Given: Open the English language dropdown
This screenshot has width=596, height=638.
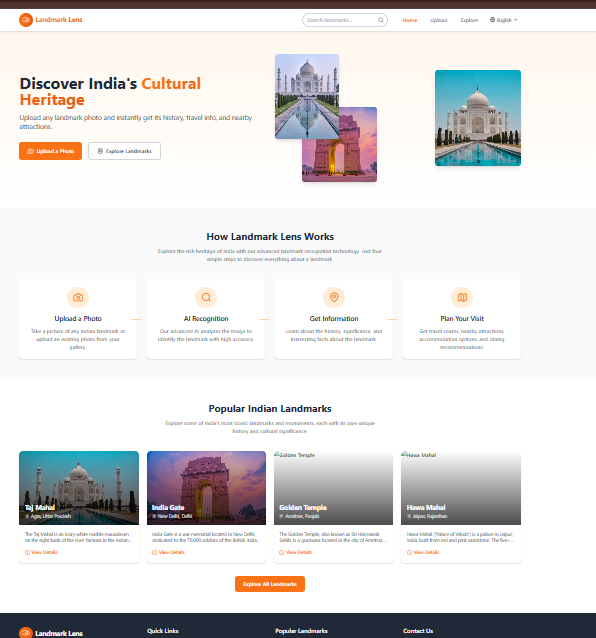Looking at the screenshot, I should point(504,20).
